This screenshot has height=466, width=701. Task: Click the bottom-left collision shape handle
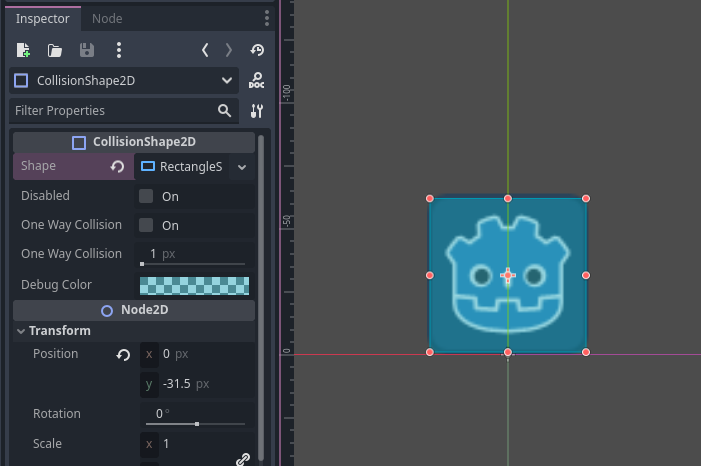[x=430, y=352]
